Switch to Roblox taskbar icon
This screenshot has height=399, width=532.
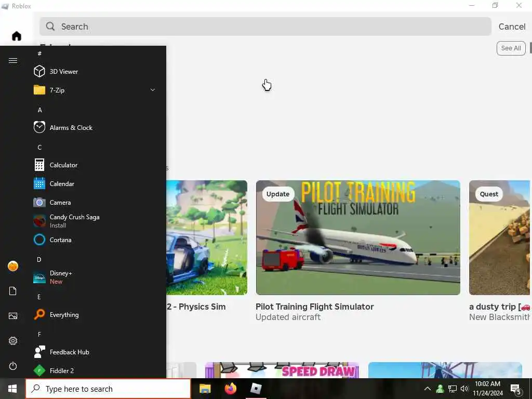[x=256, y=389]
